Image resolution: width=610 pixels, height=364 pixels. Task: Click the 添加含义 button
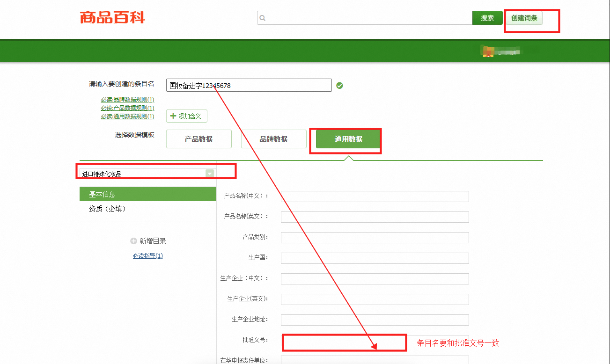pyautogui.click(x=187, y=116)
